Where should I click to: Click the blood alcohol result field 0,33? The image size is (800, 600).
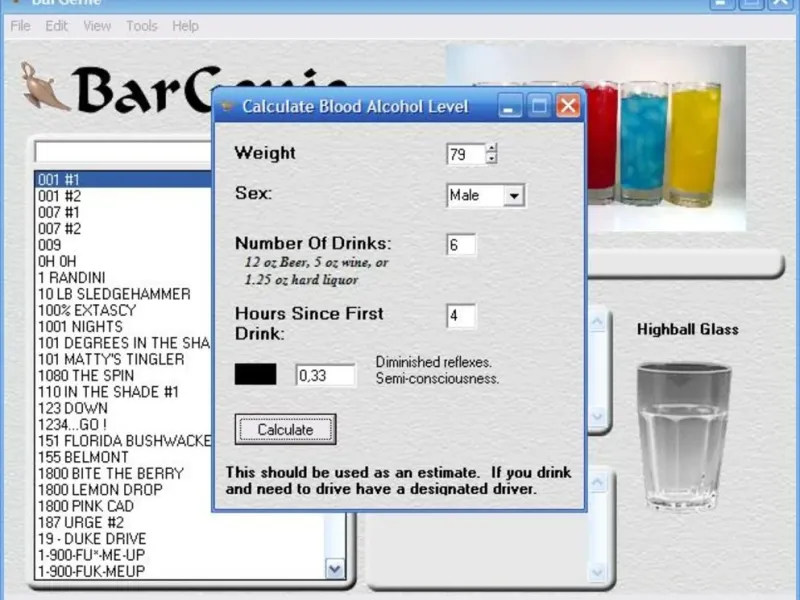click(326, 376)
